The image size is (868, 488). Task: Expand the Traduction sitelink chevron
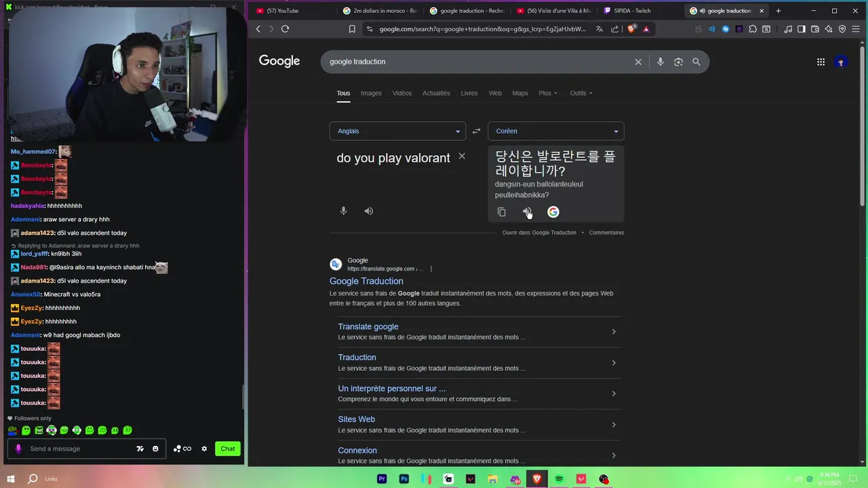pyautogui.click(x=614, y=363)
